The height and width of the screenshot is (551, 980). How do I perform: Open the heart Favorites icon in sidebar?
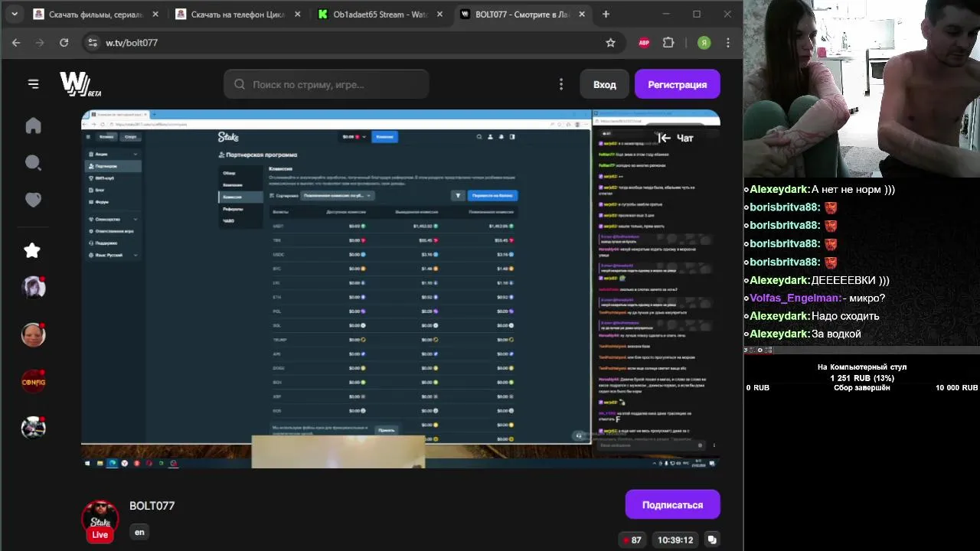(33, 200)
